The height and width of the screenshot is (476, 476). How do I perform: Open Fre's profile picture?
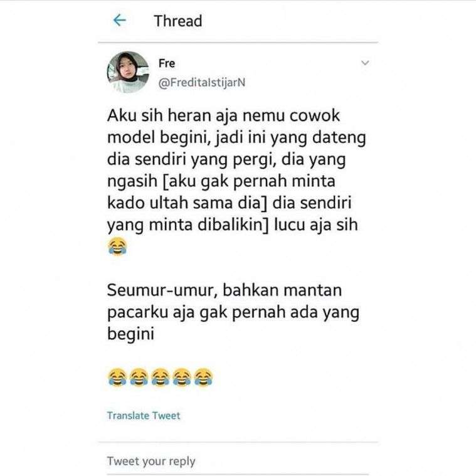(128, 71)
